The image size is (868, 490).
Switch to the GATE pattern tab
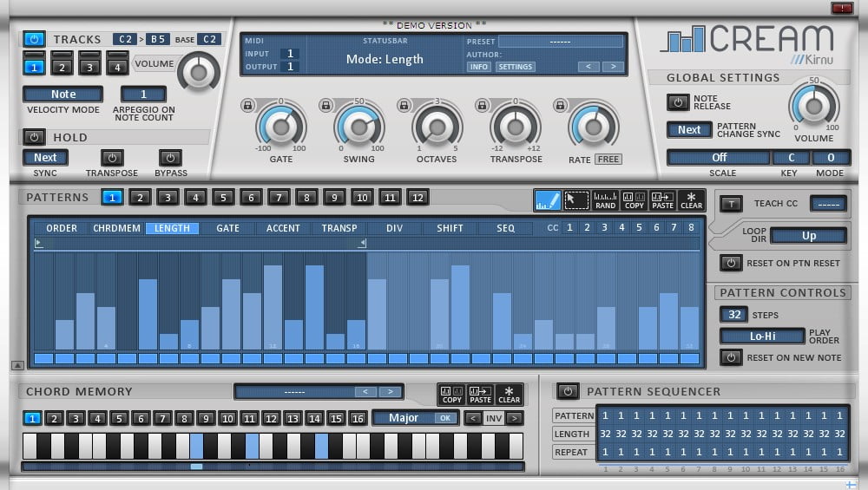(227, 228)
